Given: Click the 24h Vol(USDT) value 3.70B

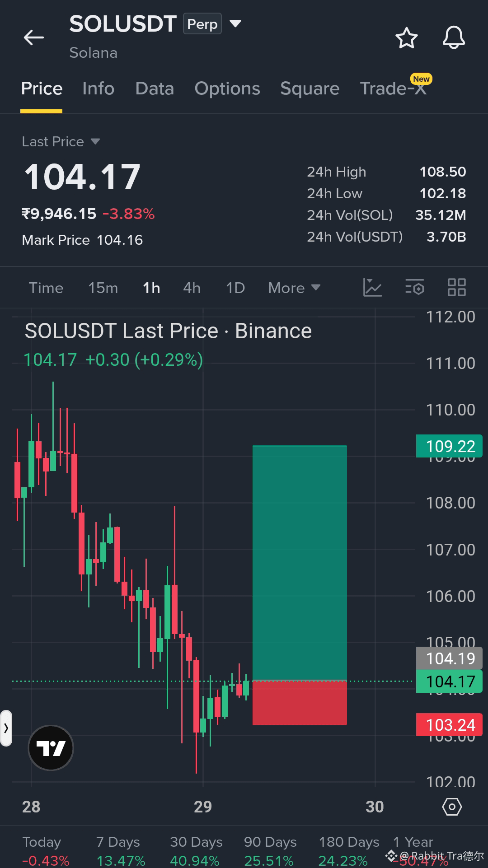Looking at the screenshot, I should click(446, 237).
